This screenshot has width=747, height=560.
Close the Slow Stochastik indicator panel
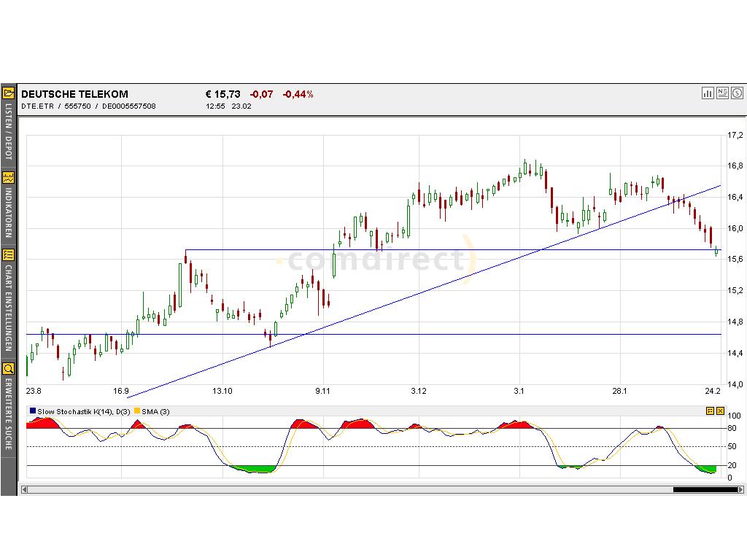click(x=720, y=411)
